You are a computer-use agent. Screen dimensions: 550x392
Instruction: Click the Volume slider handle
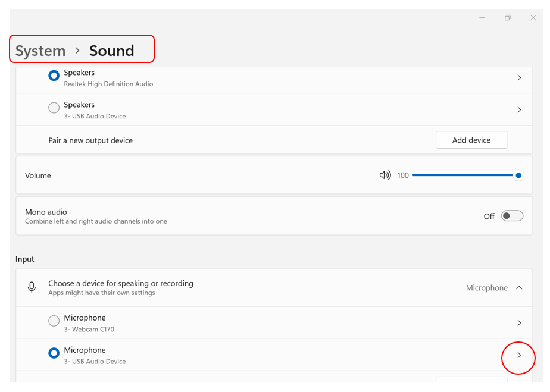coord(518,175)
